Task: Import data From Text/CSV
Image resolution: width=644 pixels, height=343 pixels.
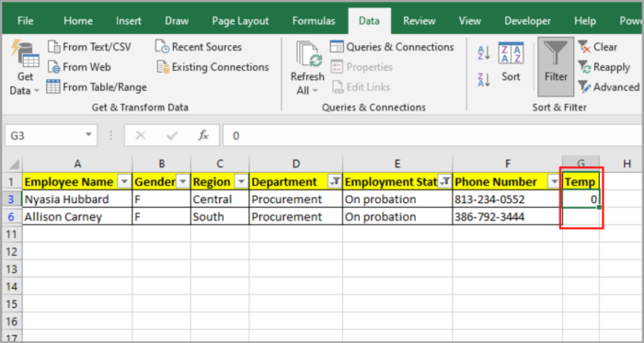Action: 89,47
